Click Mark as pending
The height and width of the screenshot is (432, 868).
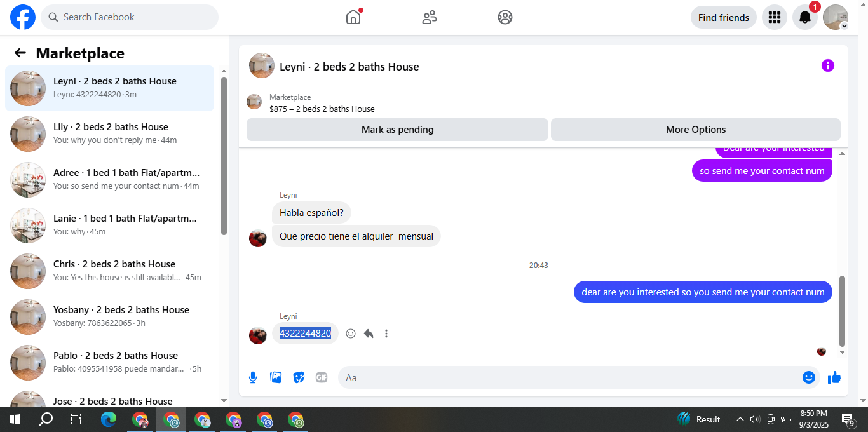pos(397,130)
